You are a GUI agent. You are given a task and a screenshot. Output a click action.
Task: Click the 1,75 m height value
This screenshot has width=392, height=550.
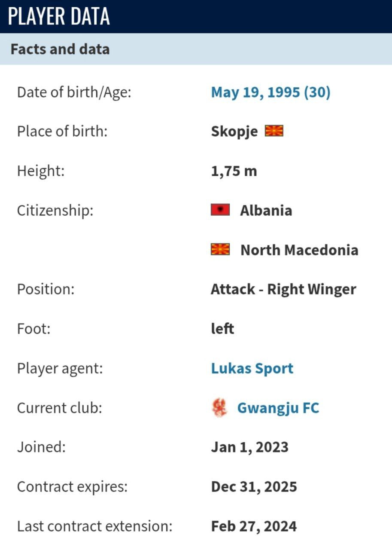point(234,171)
